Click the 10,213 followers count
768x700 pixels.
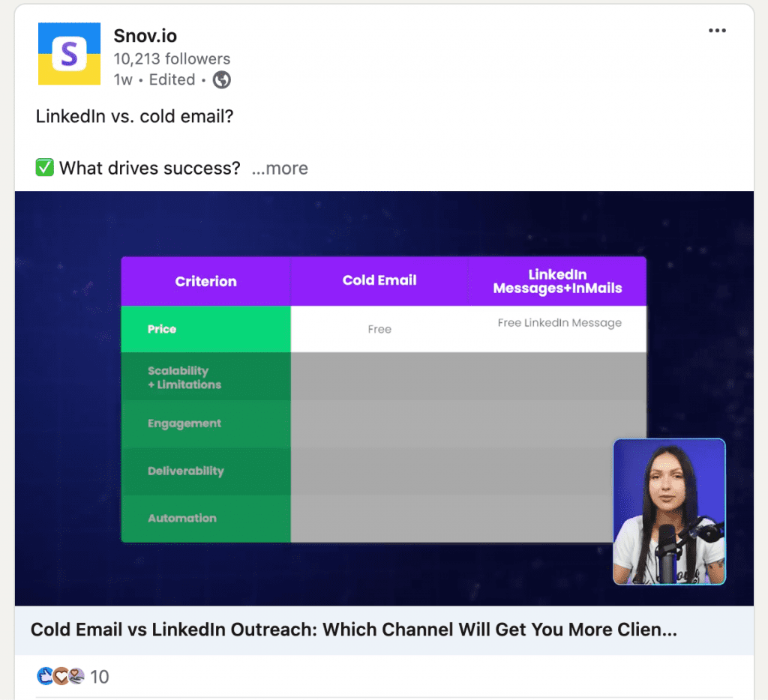(171, 58)
